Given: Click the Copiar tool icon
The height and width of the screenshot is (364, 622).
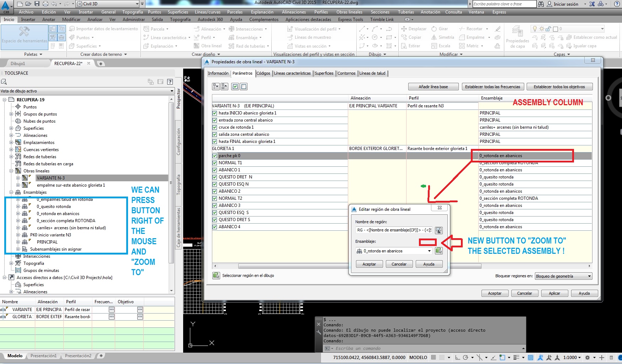Looking at the screenshot, I should [404, 37].
